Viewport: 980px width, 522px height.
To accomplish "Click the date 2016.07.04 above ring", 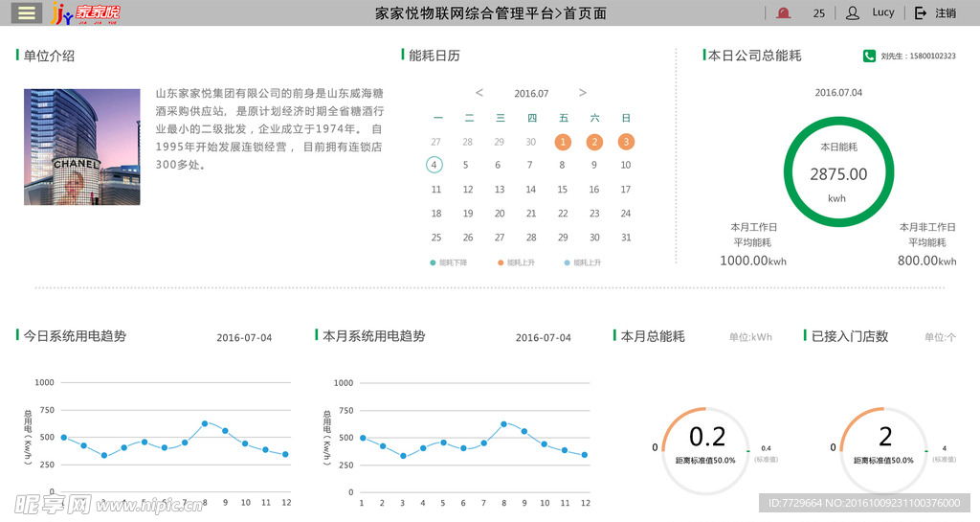I will coord(838,93).
